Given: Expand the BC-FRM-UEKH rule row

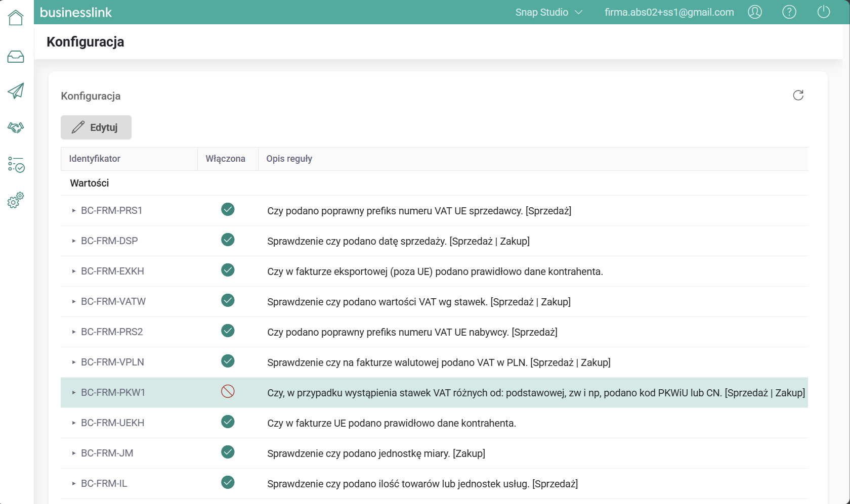Looking at the screenshot, I should pyautogui.click(x=74, y=423).
